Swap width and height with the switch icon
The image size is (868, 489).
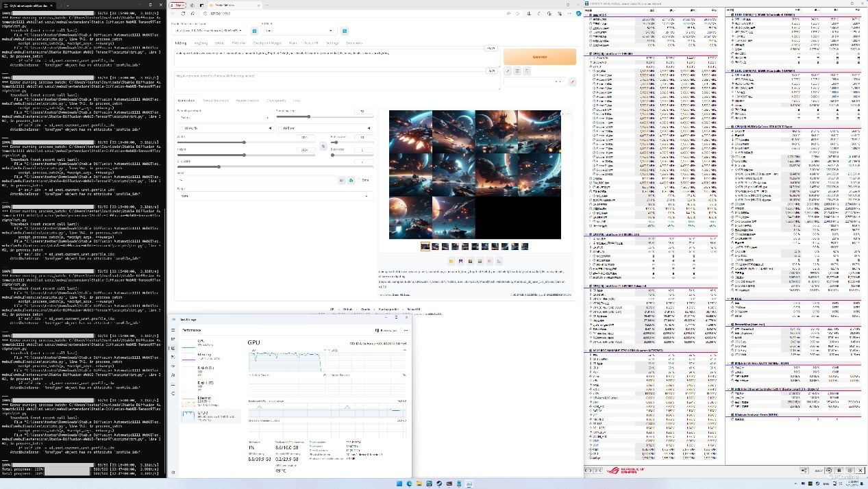click(x=323, y=146)
